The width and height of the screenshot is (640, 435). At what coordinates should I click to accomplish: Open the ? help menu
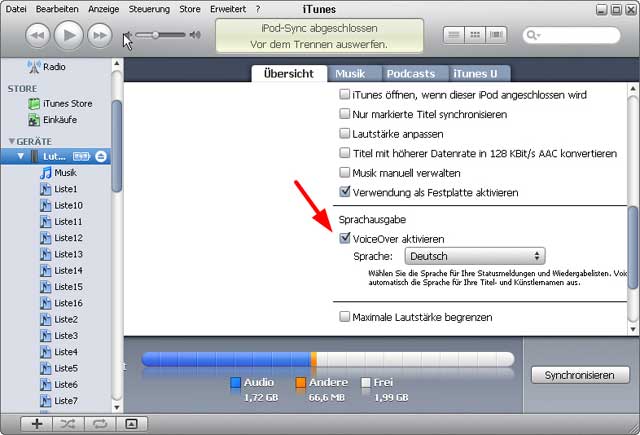(x=258, y=9)
